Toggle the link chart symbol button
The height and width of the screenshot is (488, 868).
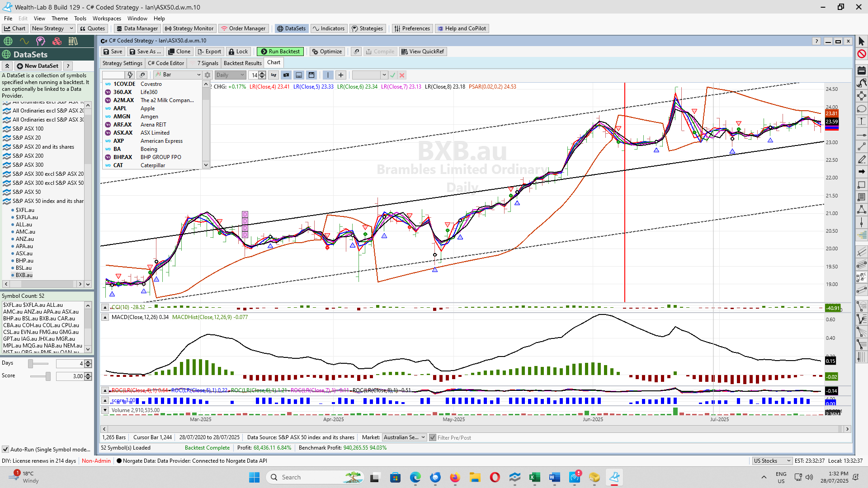coord(142,75)
